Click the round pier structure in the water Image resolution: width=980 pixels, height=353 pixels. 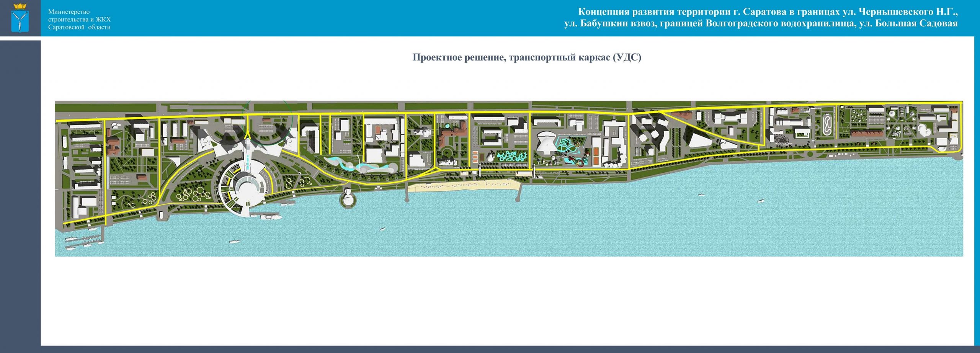point(348,199)
